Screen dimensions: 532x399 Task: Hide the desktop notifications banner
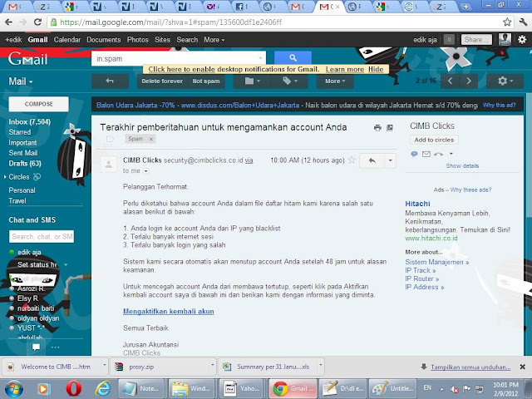[376, 69]
